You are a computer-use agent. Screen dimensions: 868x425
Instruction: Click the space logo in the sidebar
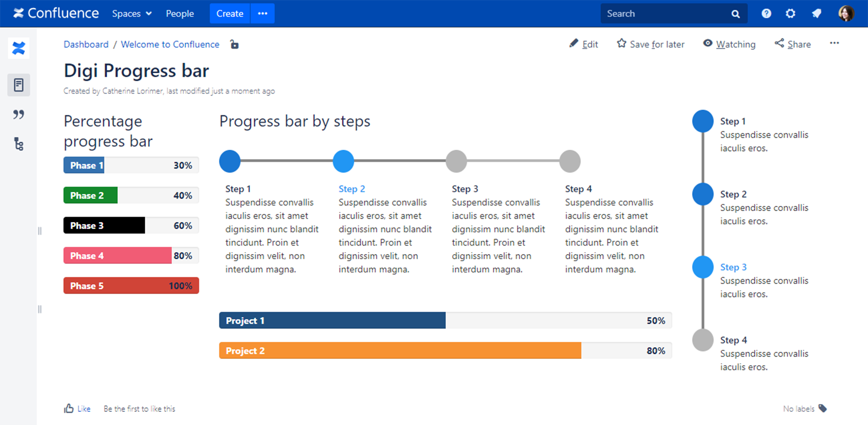18,48
